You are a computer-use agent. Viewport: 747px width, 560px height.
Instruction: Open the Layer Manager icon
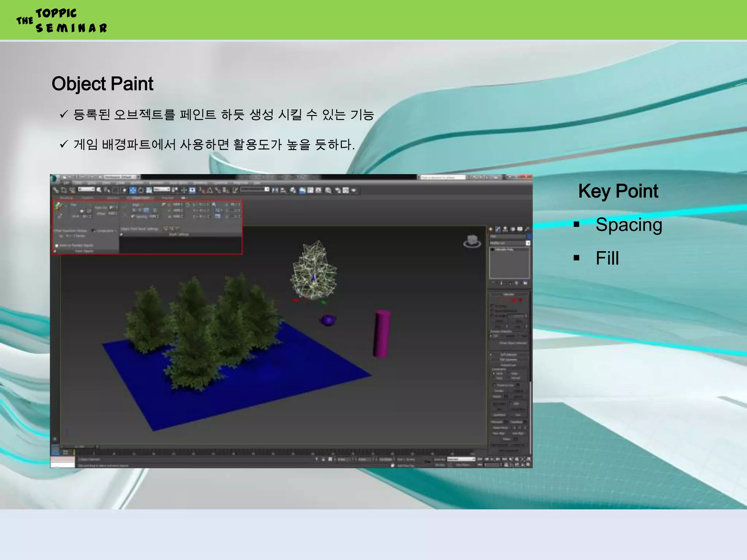pyautogui.click(x=293, y=190)
